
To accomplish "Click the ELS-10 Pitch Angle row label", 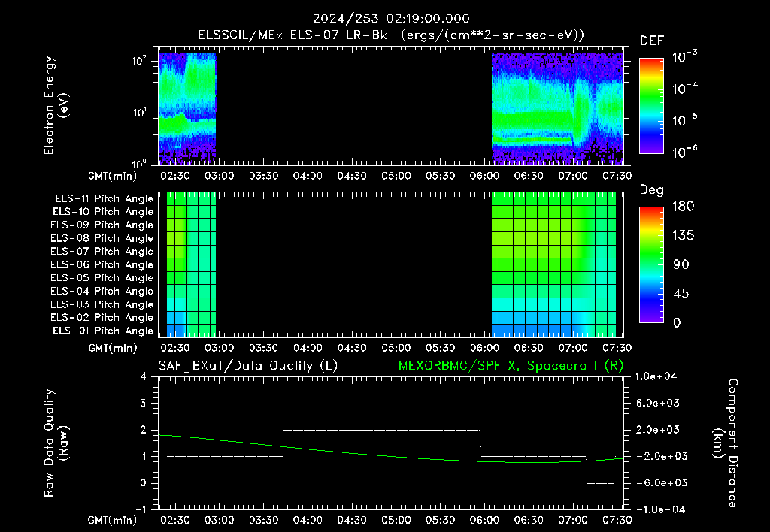I will coord(103,212).
